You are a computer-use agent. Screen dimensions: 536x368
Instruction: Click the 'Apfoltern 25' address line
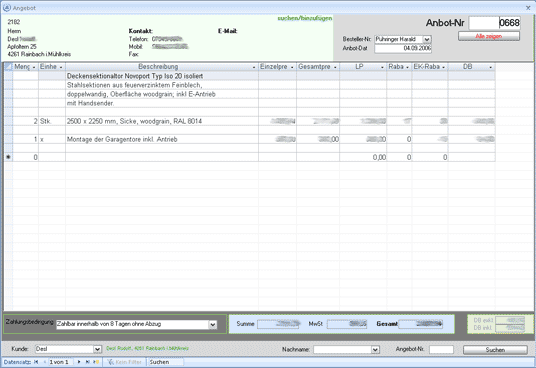tap(22, 47)
